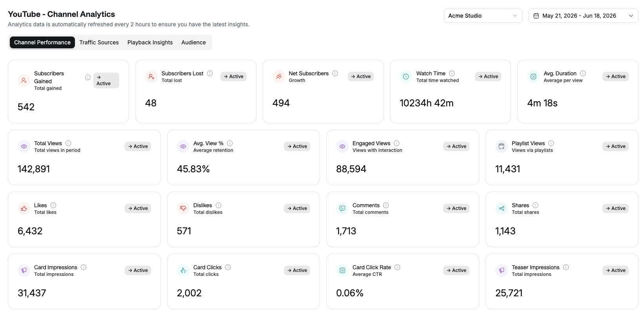
Task: Click the Playlist Views calendar icon
Action: point(502,146)
